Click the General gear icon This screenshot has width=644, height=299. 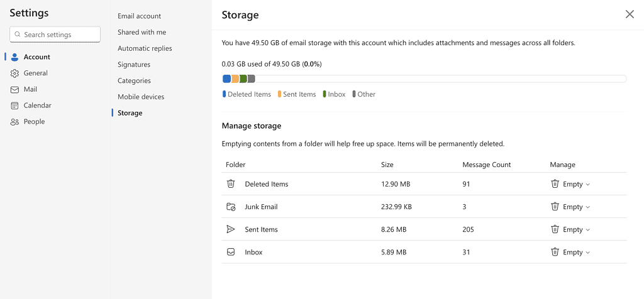(15, 73)
